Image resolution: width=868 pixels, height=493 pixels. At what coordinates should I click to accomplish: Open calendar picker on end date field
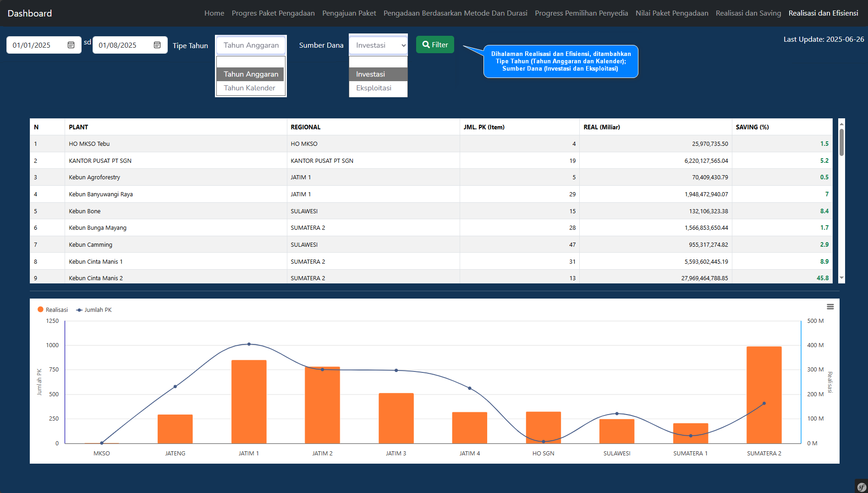tap(157, 45)
